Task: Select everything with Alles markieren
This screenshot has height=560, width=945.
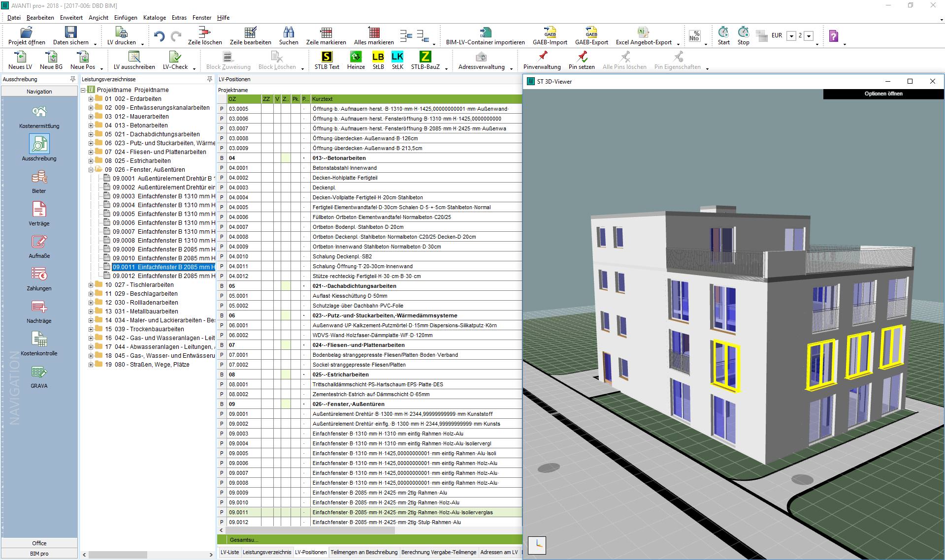Action: [374, 36]
